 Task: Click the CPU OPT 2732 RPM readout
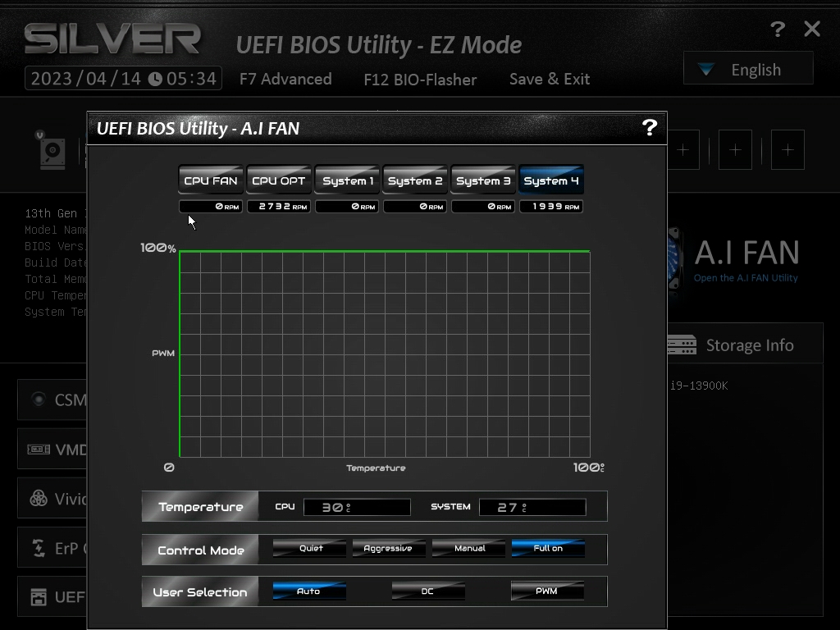point(279,206)
